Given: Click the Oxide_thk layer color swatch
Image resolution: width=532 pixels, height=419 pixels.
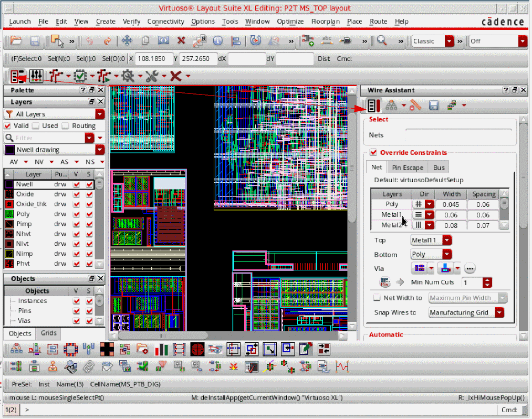Looking at the screenshot, I should point(9,204).
